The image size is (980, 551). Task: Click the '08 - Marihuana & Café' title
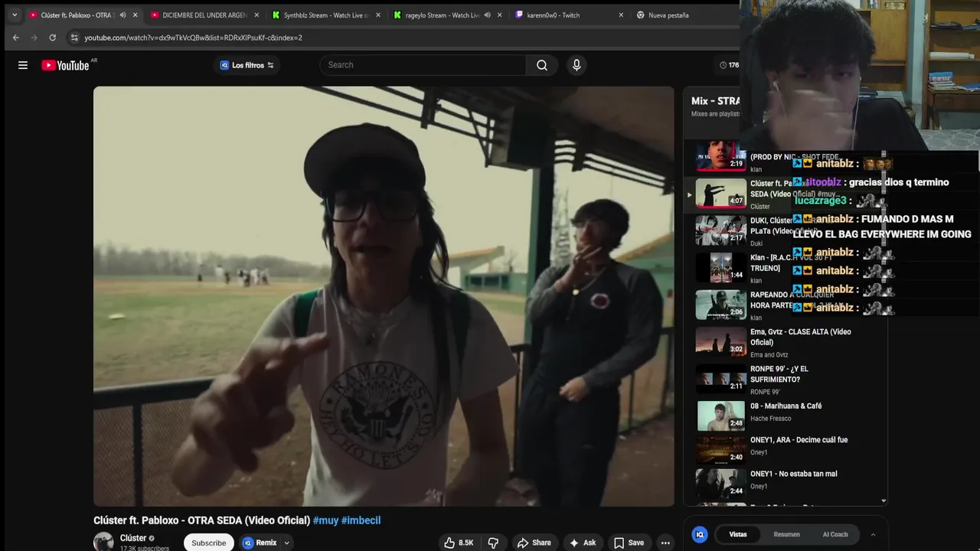point(786,406)
